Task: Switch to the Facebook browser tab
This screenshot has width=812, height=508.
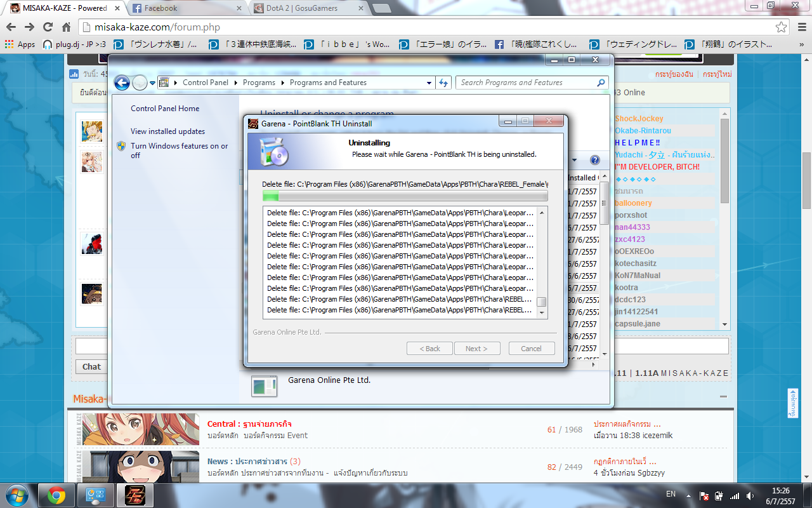Action: click(185, 8)
